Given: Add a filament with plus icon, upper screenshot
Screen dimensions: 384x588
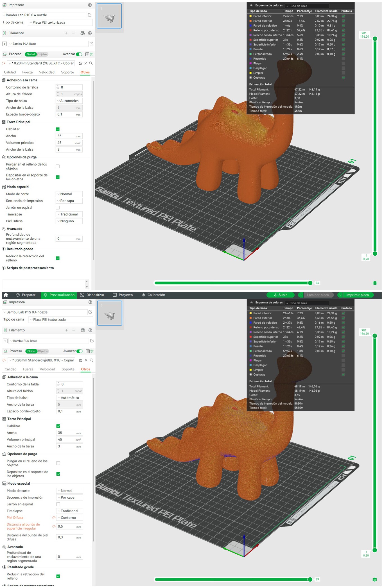Looking at the screenshot, I should [x=66, y=33].
